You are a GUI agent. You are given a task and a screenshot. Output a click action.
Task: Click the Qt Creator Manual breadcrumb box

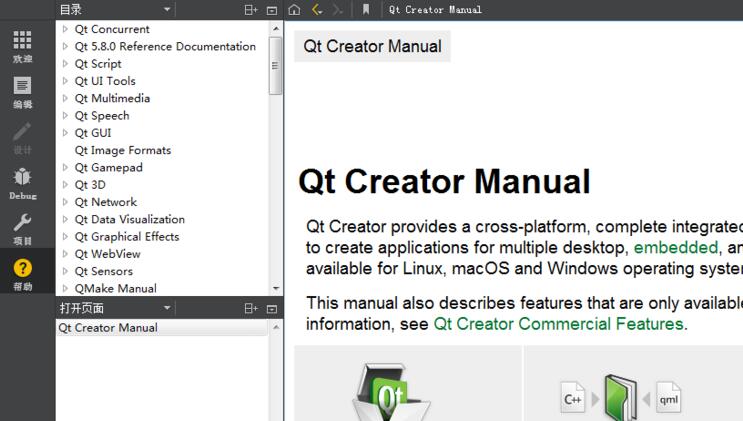pyautogui.click(x=372, y=46)
